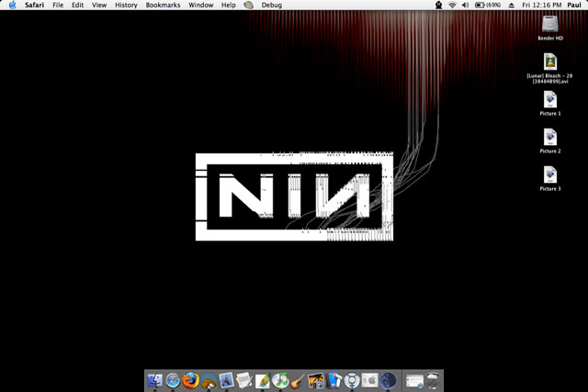Open the Safari application menu
The height and width of the screenshot is (392, 588).
coord(34,5)
